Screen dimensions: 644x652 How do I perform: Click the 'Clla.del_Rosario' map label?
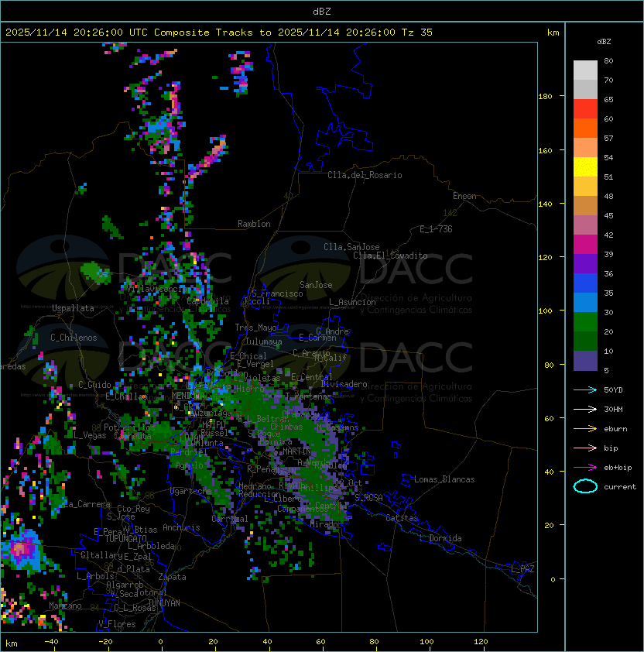(x=365, y=175)
